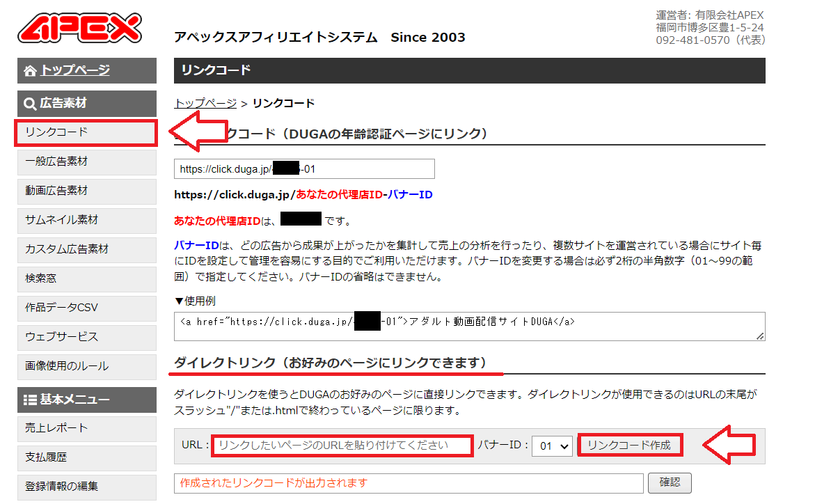Click the 使用例 HTML code textarea

pyautogui.click(x=469, y=326)
